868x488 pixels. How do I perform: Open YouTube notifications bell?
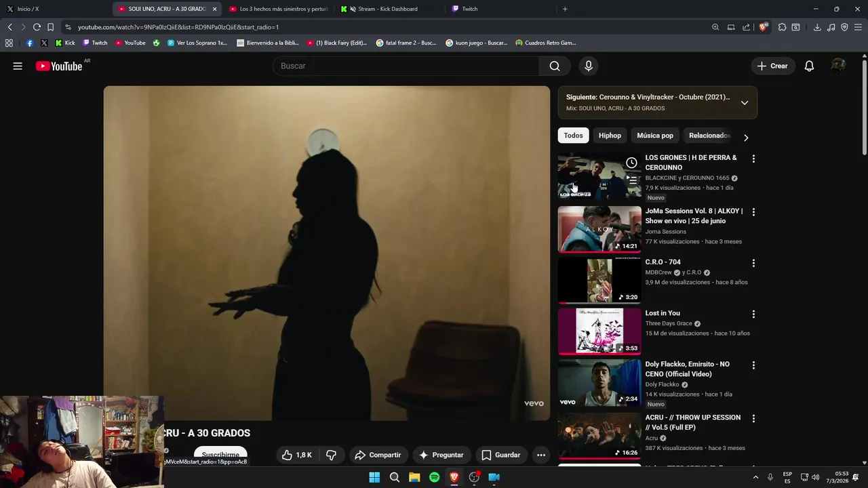pos(809,66)
